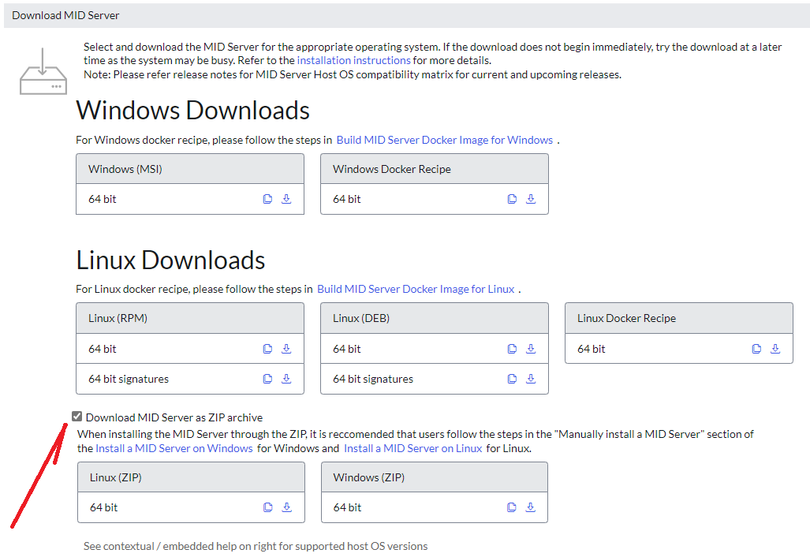Open Install a MID Server on Windows link

pyautogui.click(x=174, y=448)
